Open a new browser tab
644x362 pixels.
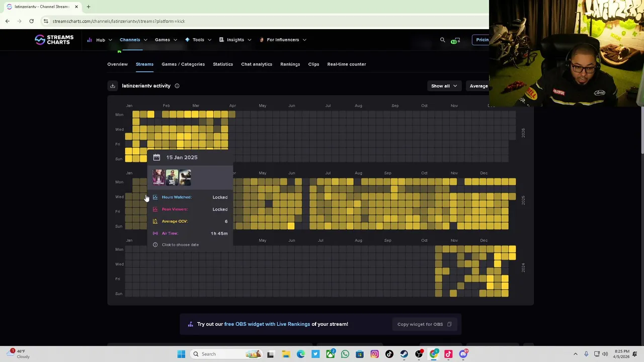(x=88, y=7)
